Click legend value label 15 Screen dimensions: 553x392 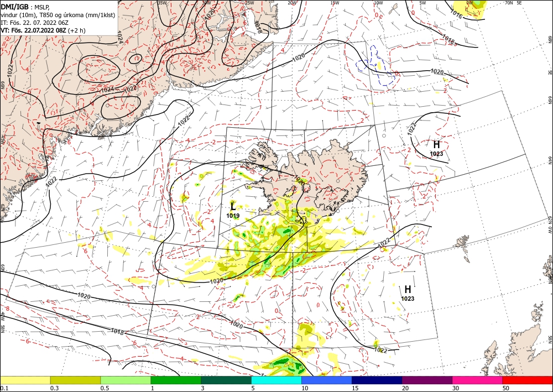pyautogui.click(x=355, y=388)
